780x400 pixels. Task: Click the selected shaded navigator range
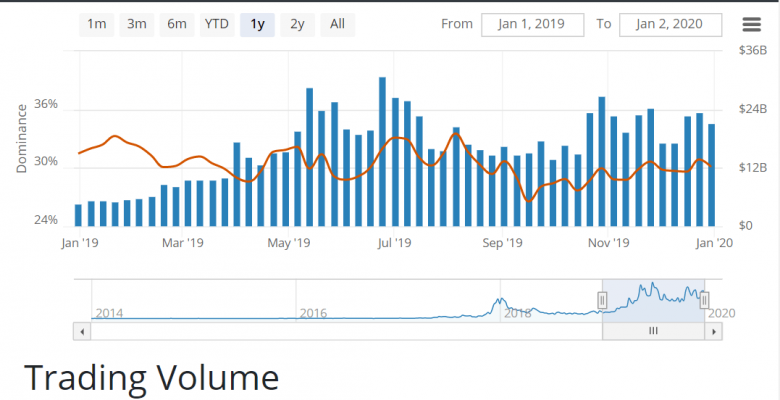click(x=653, y=300)
